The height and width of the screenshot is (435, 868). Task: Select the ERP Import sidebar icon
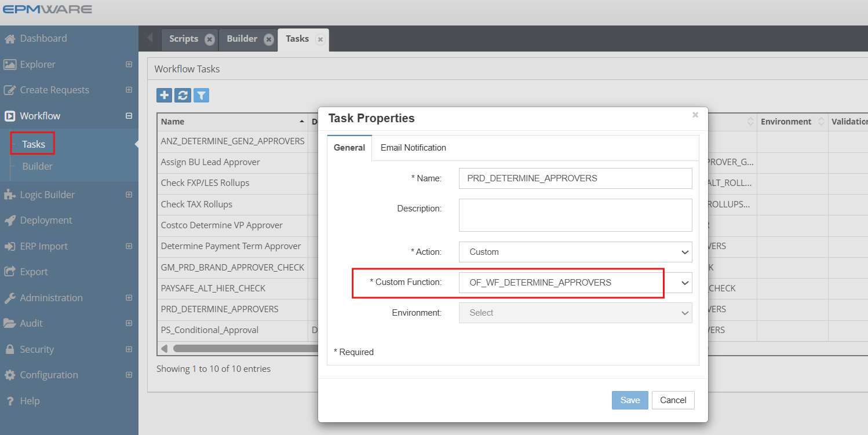[12, 246]
